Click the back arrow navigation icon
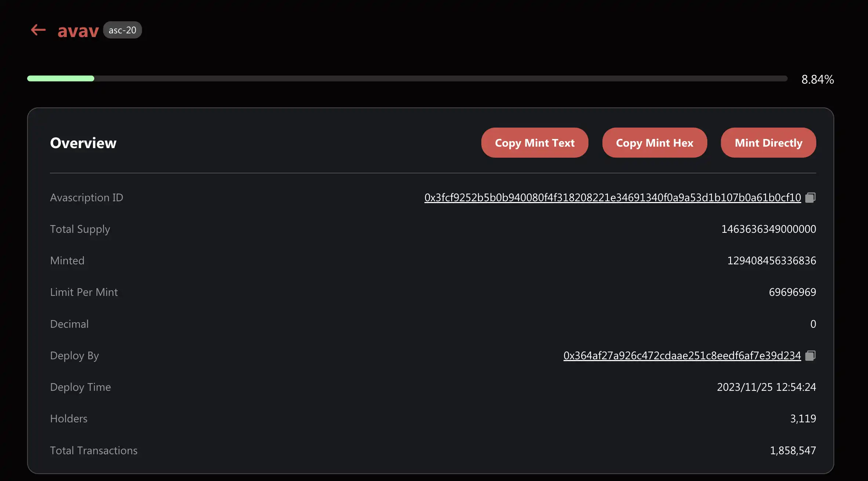 coord(37,29)
